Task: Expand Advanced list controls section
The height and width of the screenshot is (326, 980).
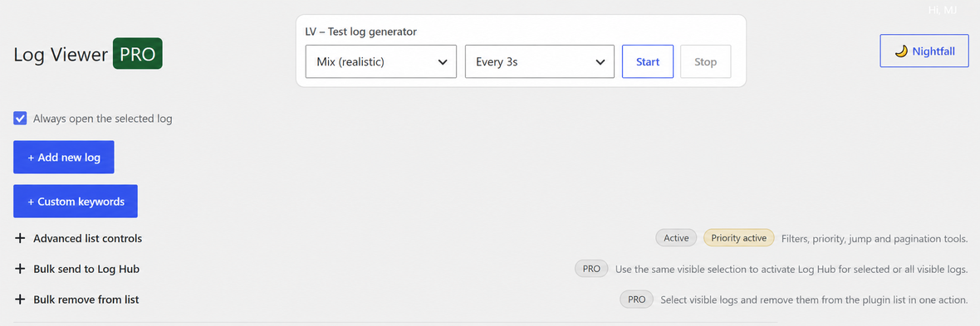Action: (x=79, y=239)
